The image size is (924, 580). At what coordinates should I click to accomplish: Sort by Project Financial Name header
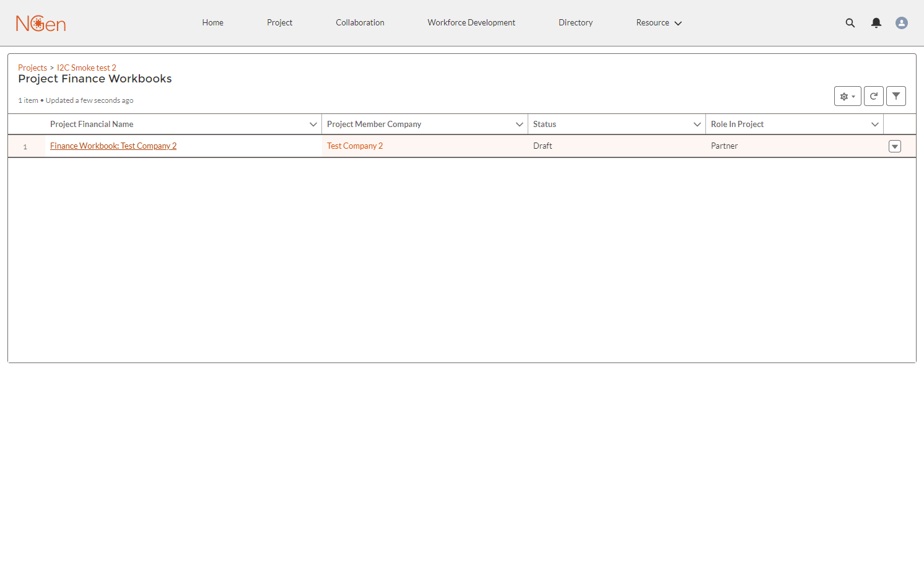point(92,125)
